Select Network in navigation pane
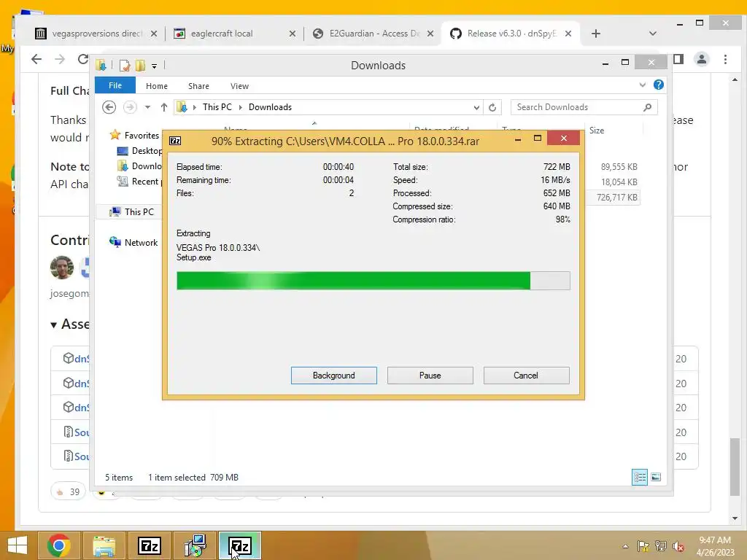 (x=134, y=242)
